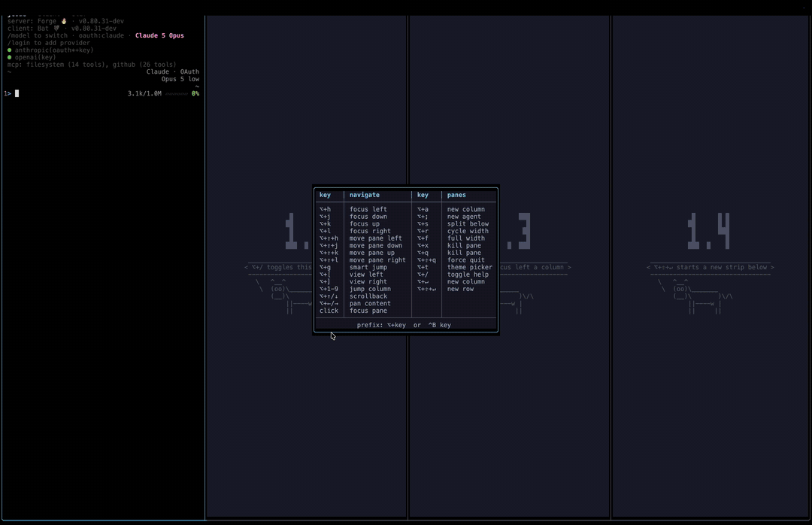Click the ⌥+t key cell in help
Image resolution: width=812 pixels, height=525 pixels.
pos(423,268)
